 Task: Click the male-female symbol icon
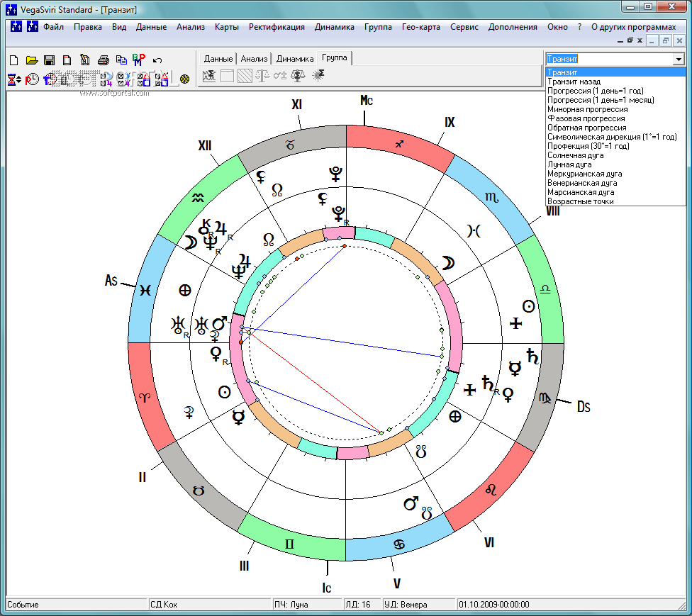tap(280, 76)
